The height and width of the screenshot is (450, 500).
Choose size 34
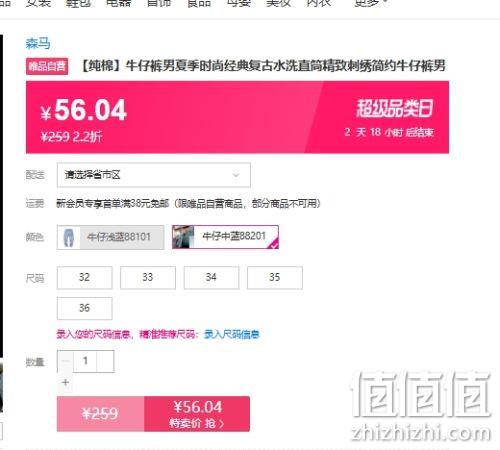click(211, 277)
